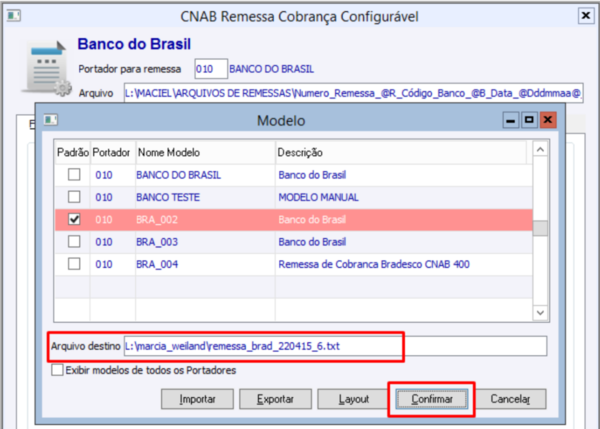600x429 pixels.
Task: Click the Portador column header
Action: (112, 152)
